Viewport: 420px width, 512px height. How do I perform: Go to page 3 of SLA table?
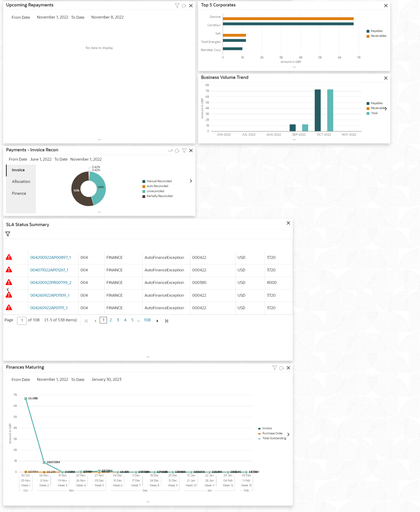click(x=118, y=320)
